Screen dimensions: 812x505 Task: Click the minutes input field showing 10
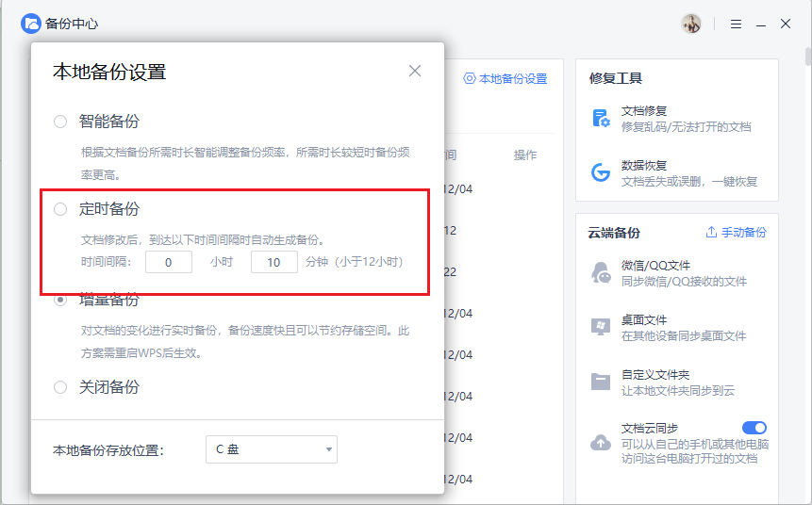(x=274, y=263)
